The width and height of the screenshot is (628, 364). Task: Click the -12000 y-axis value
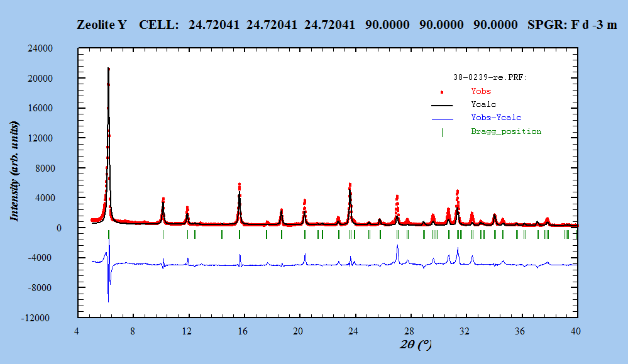[36, 318]
